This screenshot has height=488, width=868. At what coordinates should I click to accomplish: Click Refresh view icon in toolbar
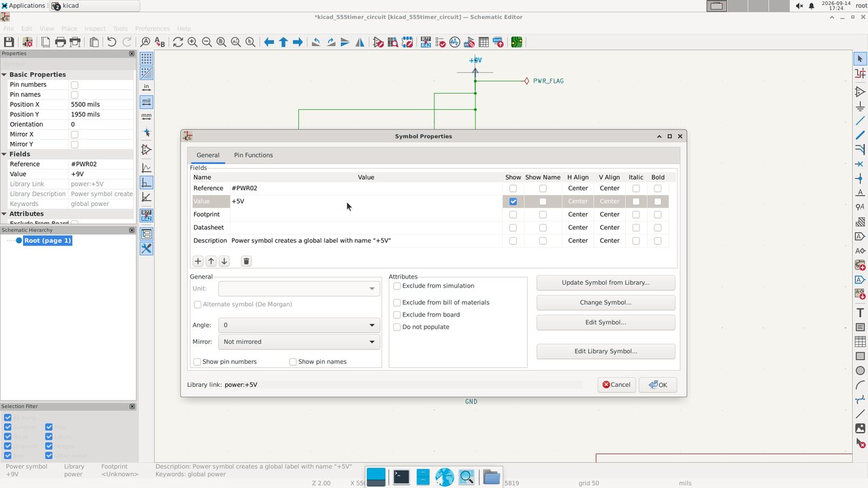pyautogui.click(x=178, y=42)
